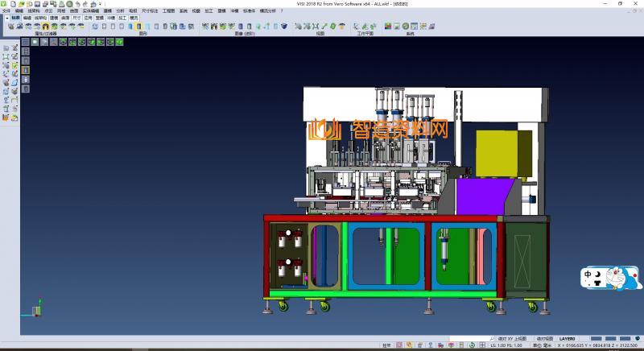The image size is (644, 351).
Task: Expand the quick access toolbar customize arrow
Action: click(x=98, y=4)
